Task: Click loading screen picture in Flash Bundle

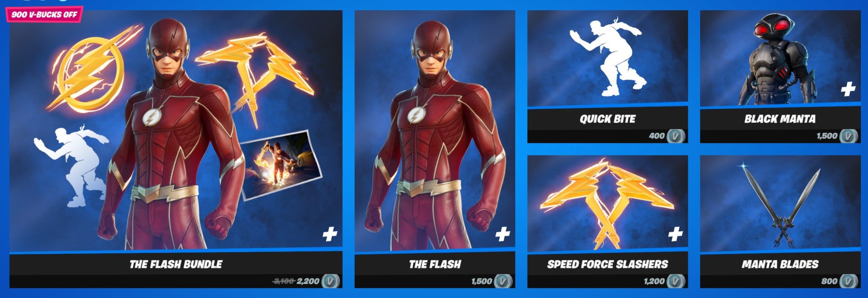Action: coord(281,165)
